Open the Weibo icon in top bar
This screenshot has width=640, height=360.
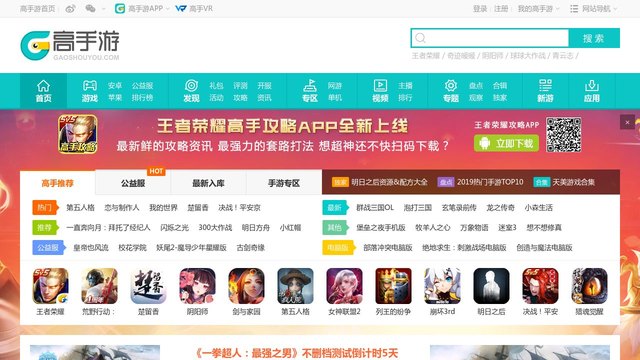click(x=70, y=9)
